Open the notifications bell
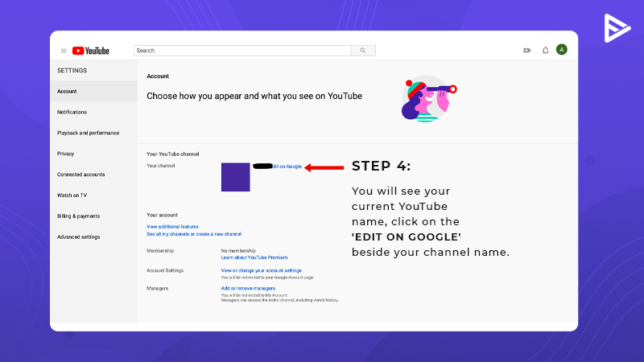Image resolution: width=644 pixels, height=362 pixels. pyautogui.click(x=546, y=51)
